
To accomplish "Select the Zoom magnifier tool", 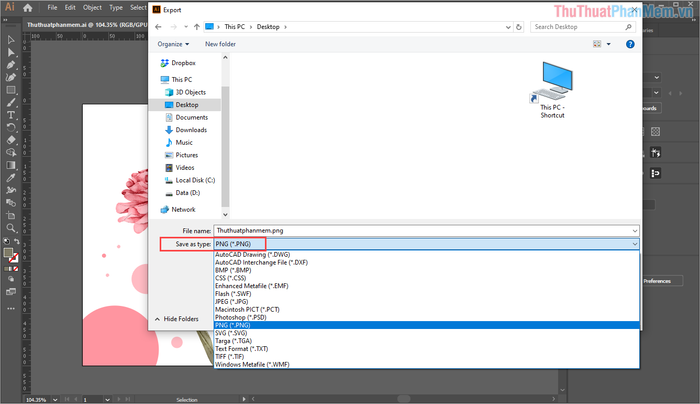I will click(11, 228).
